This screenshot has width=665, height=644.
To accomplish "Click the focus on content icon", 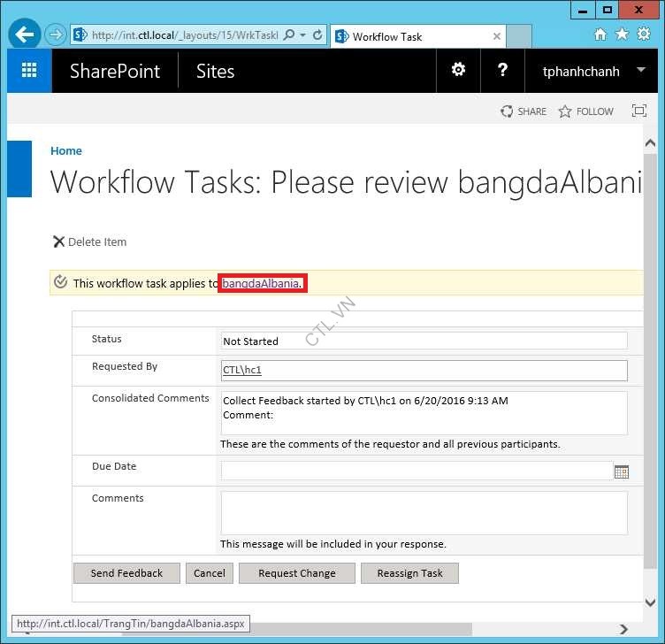I will tap(638, 111).
